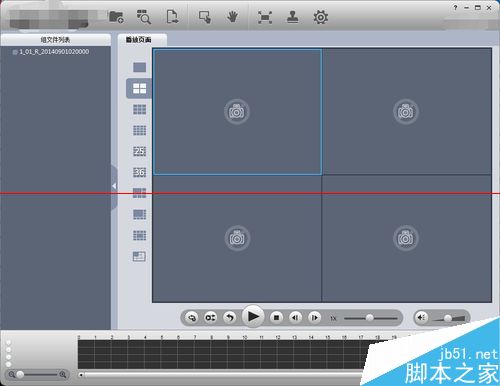This screenshot has width=500, height=386.
Task: Select four-window split layout
Action: 139,88
